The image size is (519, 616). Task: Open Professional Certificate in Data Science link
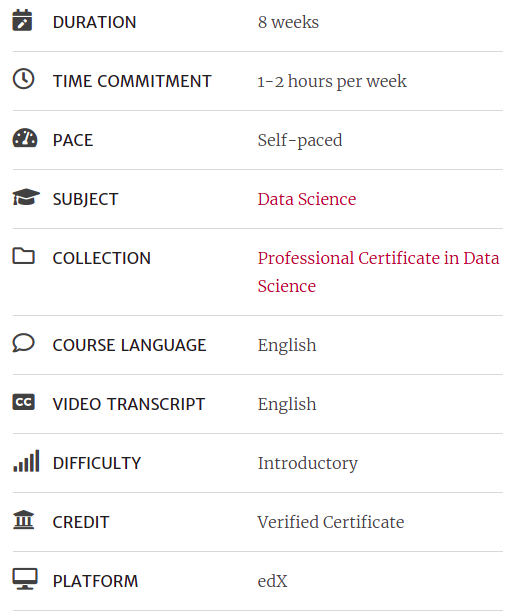coord(378,272)
